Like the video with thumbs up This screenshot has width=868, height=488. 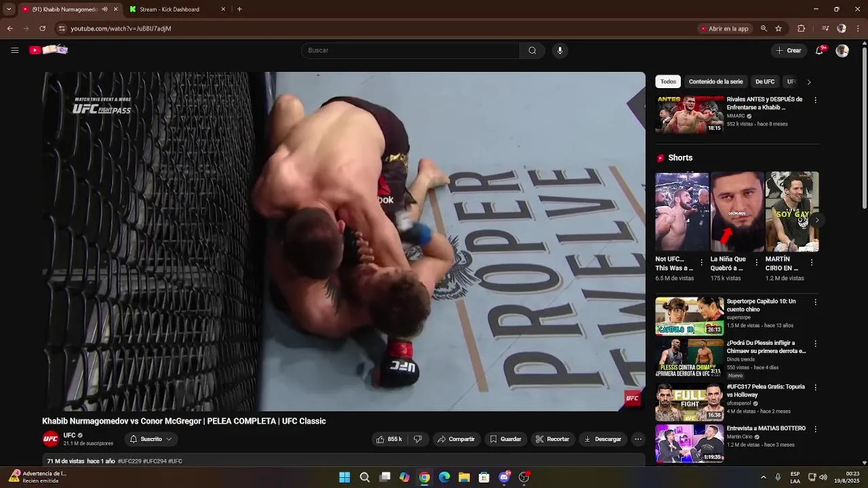click(x=390, y=439)
